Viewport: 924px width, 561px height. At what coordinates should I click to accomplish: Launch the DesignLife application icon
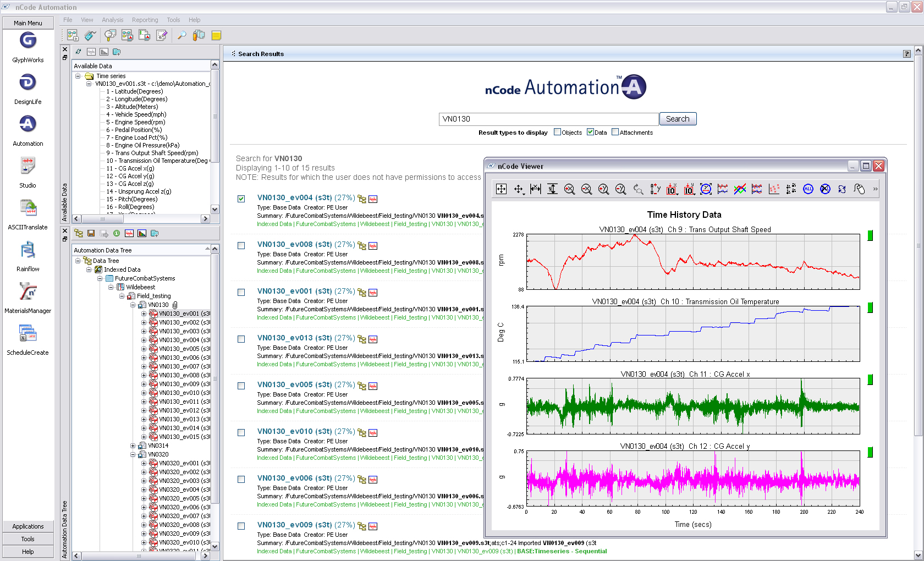(28, 82)
